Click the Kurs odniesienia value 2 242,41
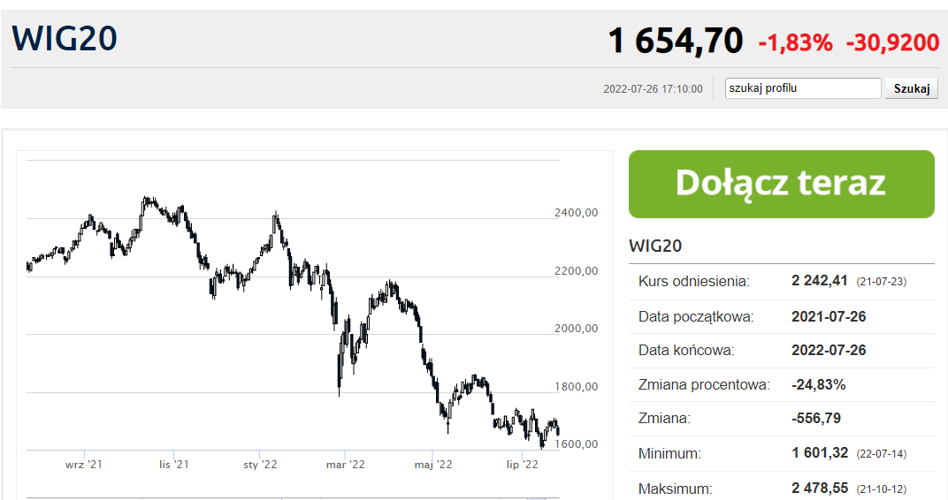 (x=819, y=281)
